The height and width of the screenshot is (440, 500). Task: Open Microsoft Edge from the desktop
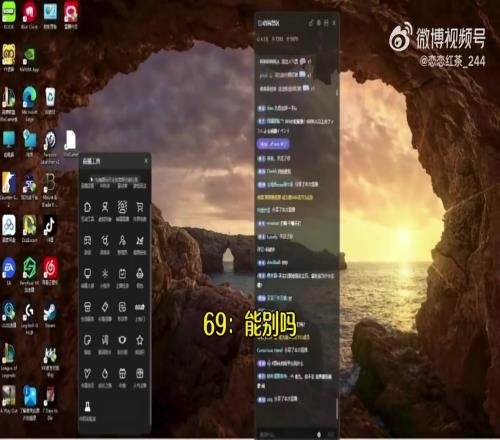click(x=29, y=99)
